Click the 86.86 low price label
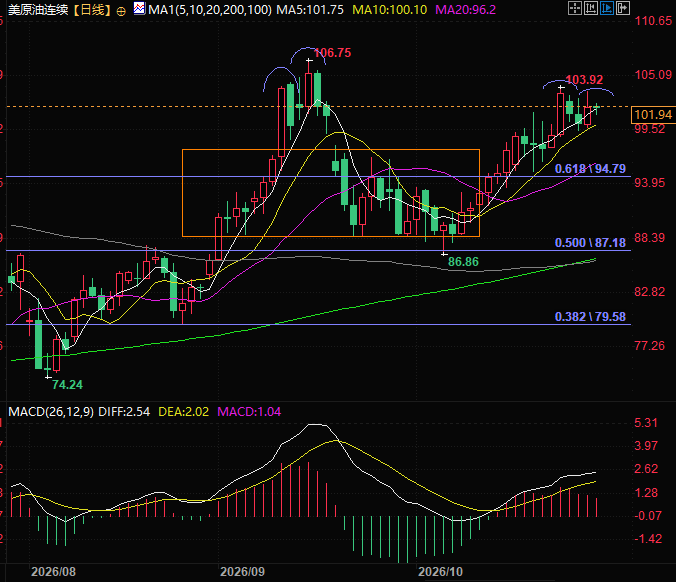The height and width of the screenshot is (582, 676). click(463, 262)
